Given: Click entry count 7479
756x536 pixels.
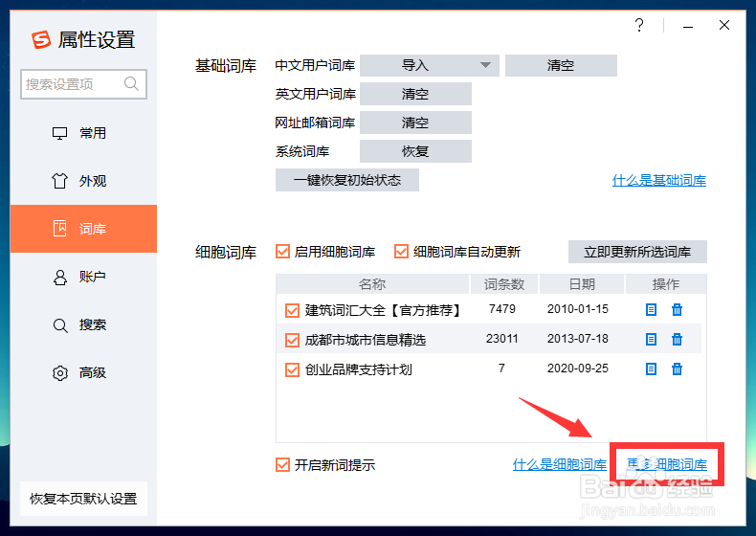Looking at the screenshot, I should (501, 309).
